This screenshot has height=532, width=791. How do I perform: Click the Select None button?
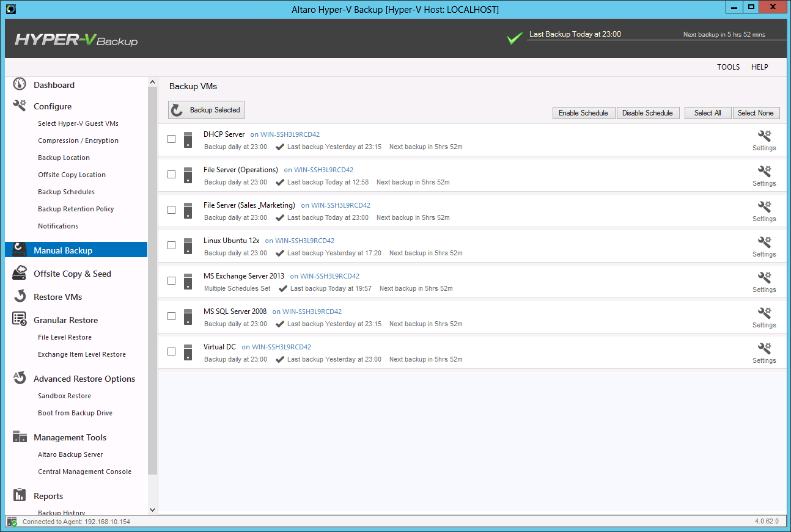[756, 113]
